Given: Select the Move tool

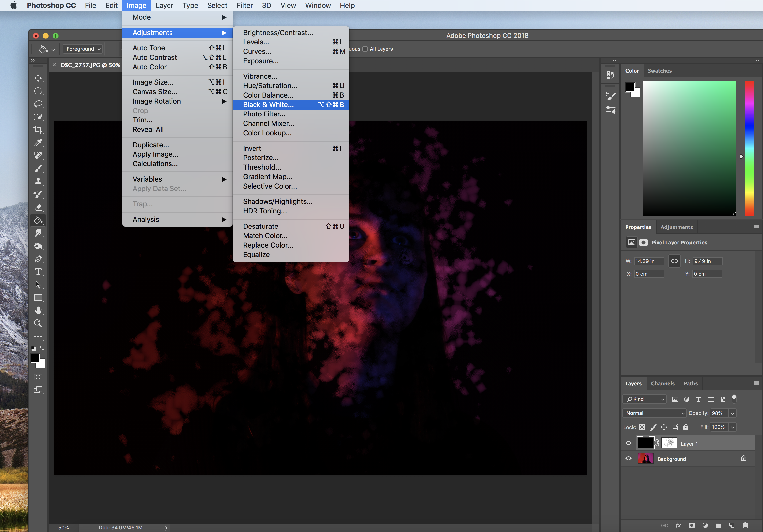Looking at the screenshot, I should [x=38, y=78].
